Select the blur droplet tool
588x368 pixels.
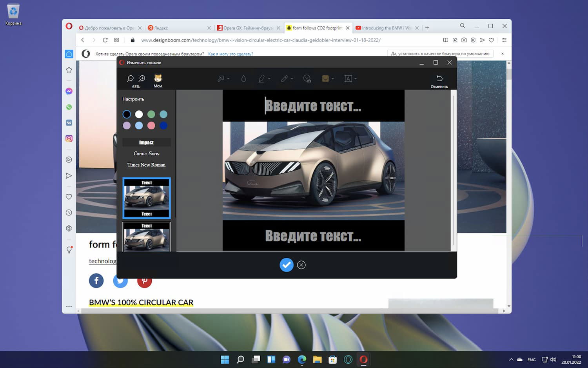[243, 79]
